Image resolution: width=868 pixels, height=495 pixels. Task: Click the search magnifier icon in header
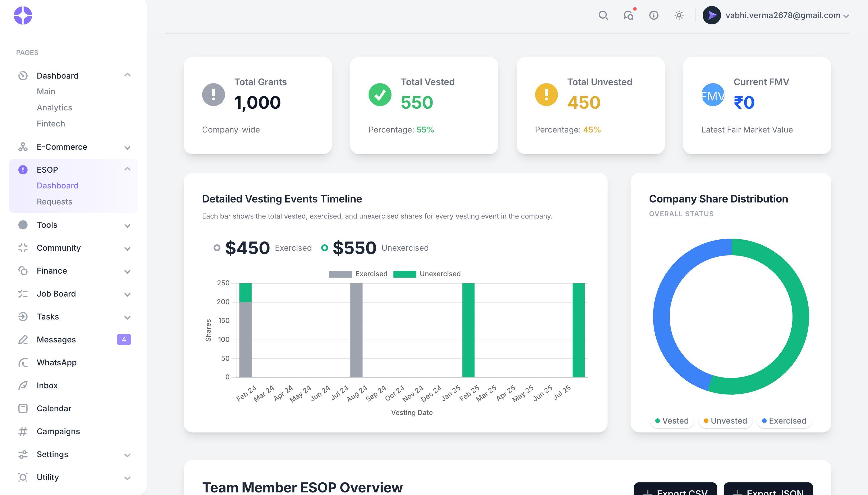pos(603,15)
